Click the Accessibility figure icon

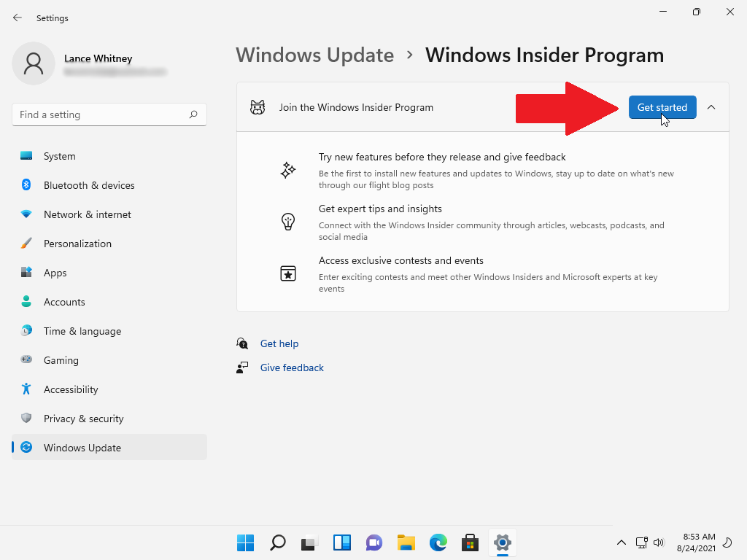[26, 389]
